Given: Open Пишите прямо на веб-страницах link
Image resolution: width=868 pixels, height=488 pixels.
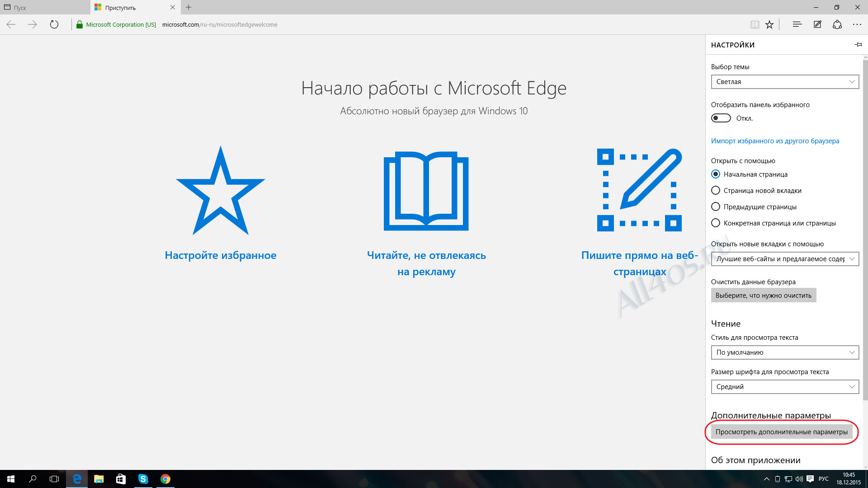Looking at the screenshot, I should click(x=640, y=263).
